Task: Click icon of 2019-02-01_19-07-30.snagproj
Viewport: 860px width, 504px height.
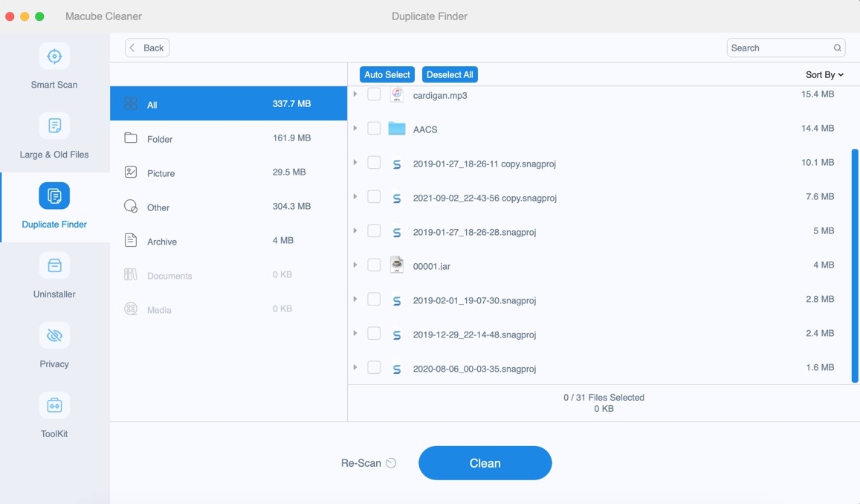Action: 396,300
